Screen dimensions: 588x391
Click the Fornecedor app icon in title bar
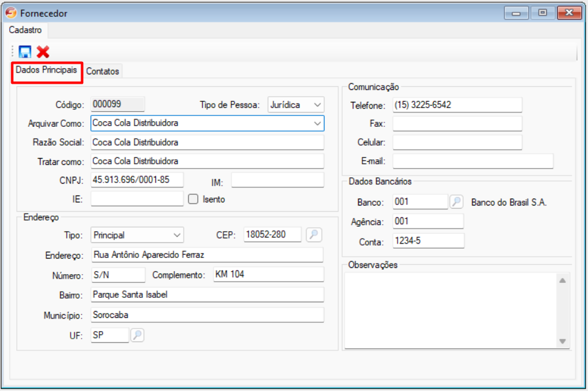coord(11,12)
